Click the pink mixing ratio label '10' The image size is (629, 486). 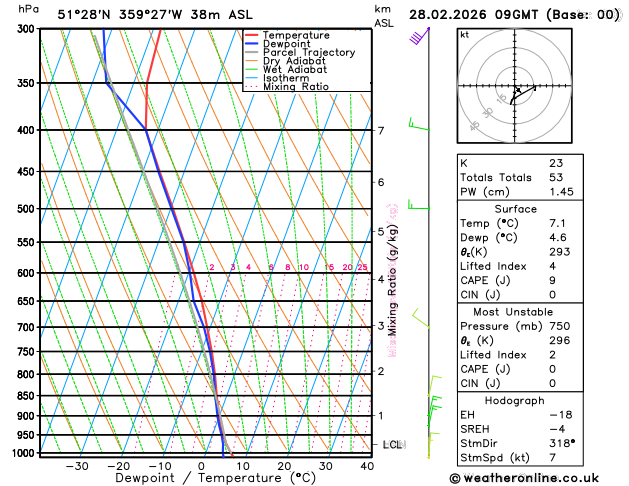[x=304, y=267]
